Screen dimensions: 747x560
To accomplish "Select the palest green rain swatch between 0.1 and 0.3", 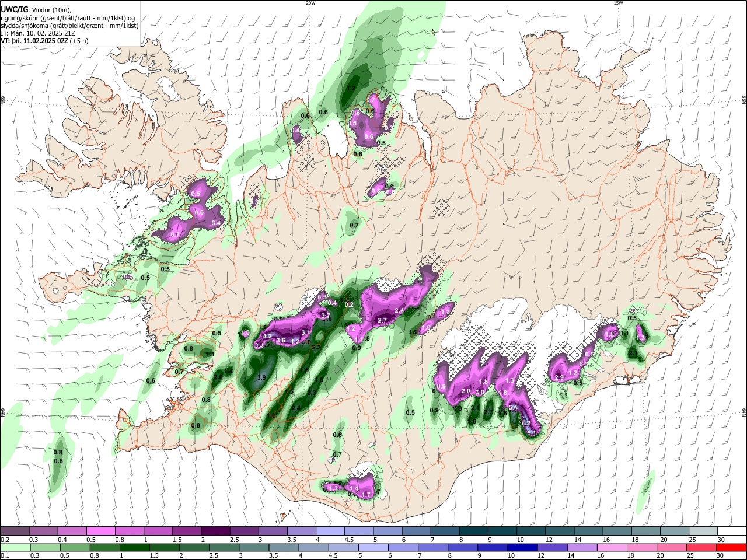I will 15,547.
